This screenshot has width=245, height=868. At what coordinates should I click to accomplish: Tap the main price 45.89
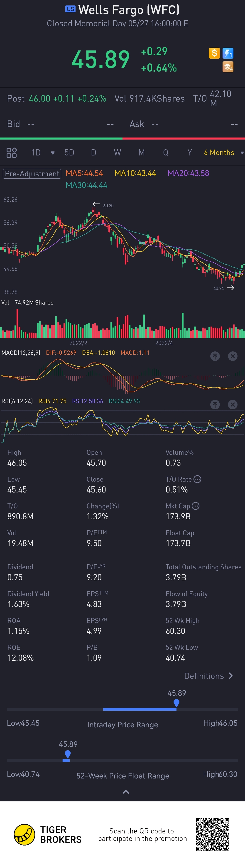(x=101, y=59)
